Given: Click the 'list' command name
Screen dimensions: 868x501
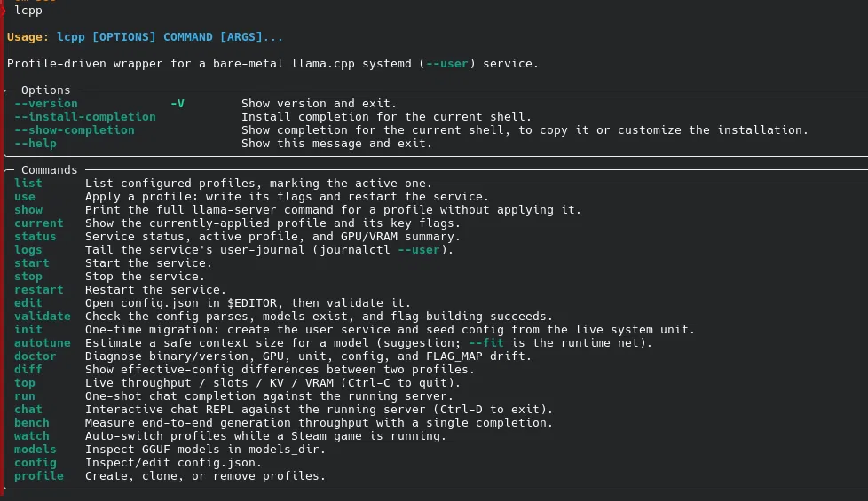Looking at the screenshot, I should tap(28, 183).
